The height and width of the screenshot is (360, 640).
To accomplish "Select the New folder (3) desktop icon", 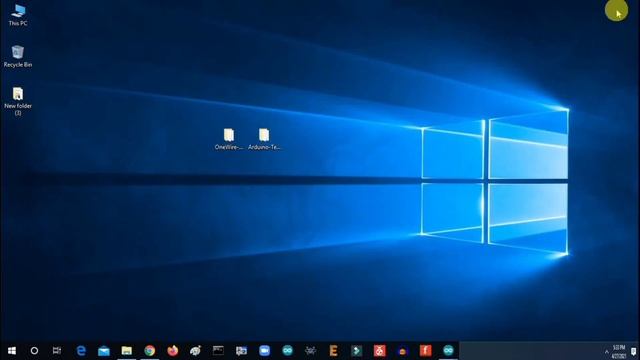I will [x=18, y=101].
